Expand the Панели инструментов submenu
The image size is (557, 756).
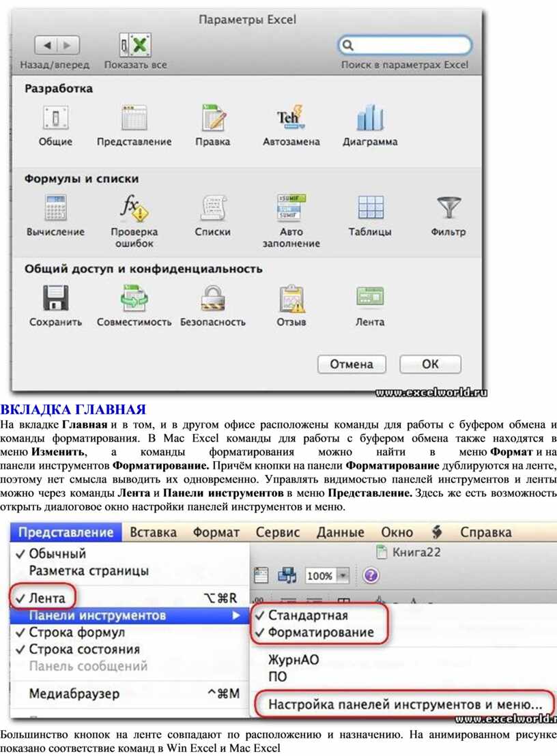(x=129, y=615)
